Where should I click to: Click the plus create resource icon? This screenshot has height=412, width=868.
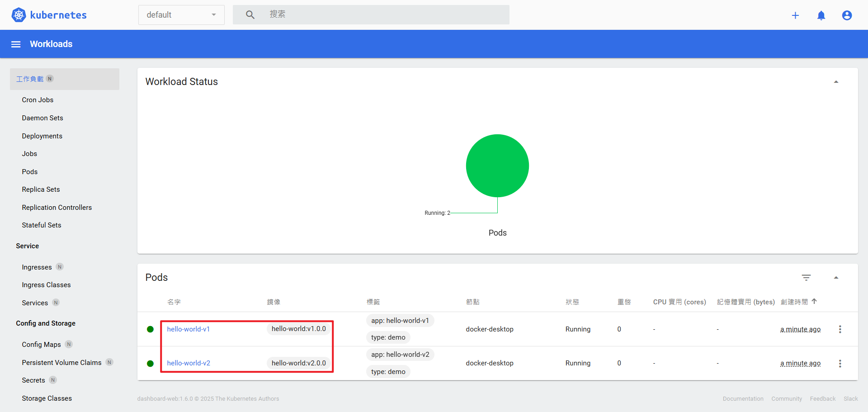795,15
